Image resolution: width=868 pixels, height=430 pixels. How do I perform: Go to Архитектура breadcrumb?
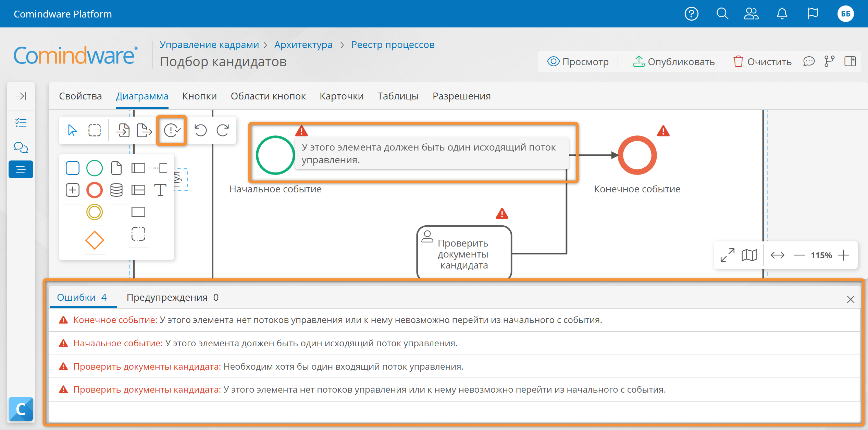coord(303,45)
